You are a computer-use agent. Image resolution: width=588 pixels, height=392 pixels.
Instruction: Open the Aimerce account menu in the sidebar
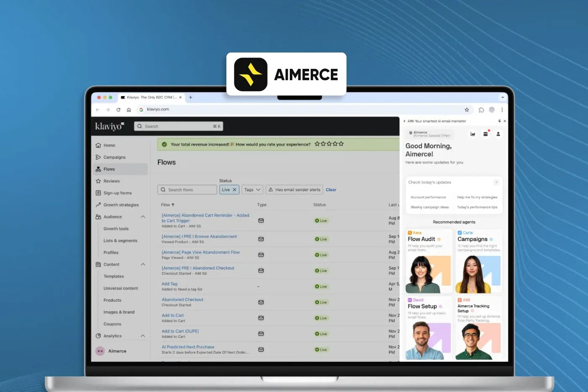(111, 351)
